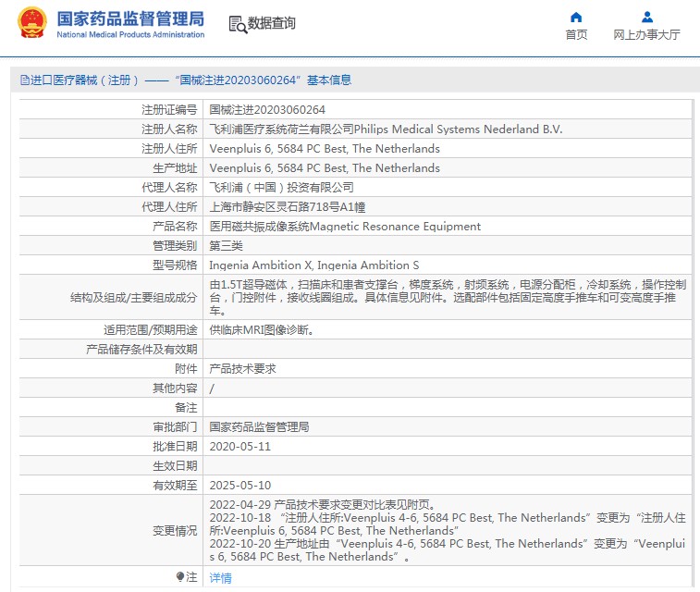Click the Philips Medical Systems registrant name cell

(x=386, y=129)
